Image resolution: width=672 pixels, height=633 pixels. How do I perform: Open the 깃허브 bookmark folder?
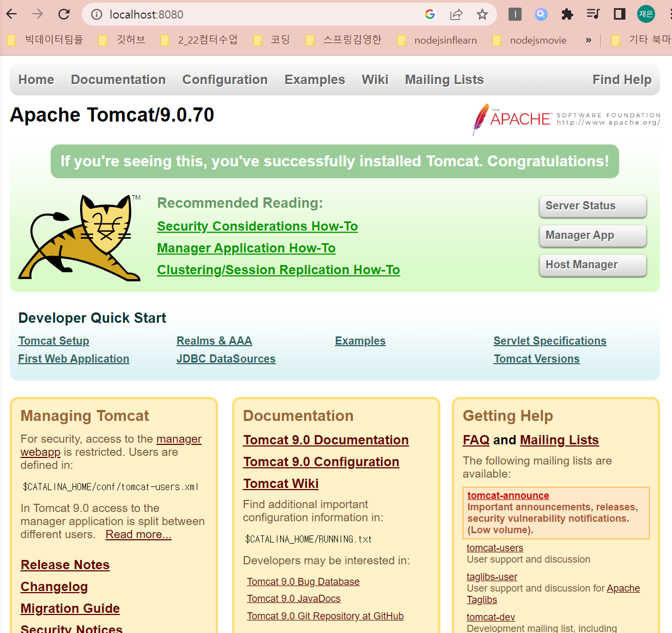click(x=122, y=40)
